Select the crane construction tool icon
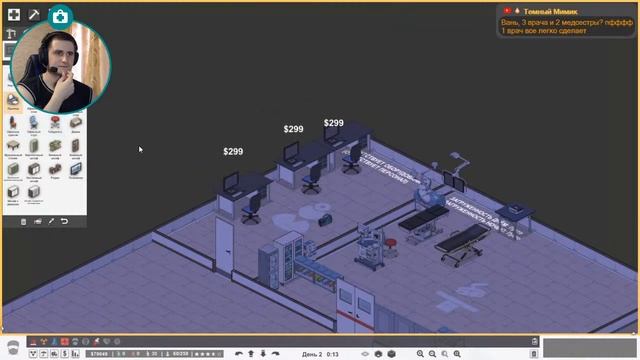Viewport: 640px width, 360px height. [x=11, y=33]
